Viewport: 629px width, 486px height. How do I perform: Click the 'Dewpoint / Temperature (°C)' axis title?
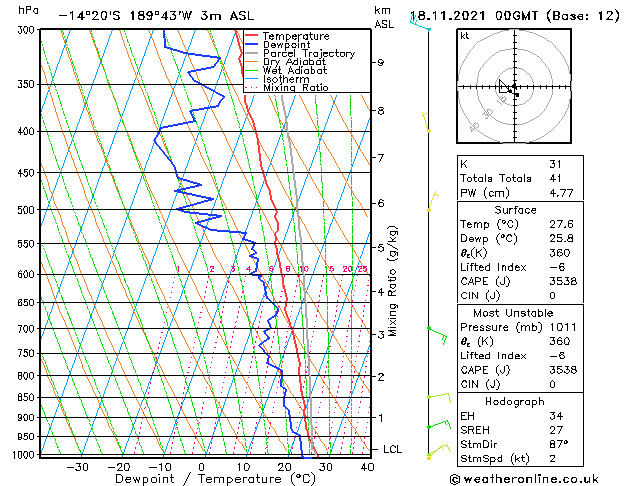pyautogui.click(x=215, y=479)
